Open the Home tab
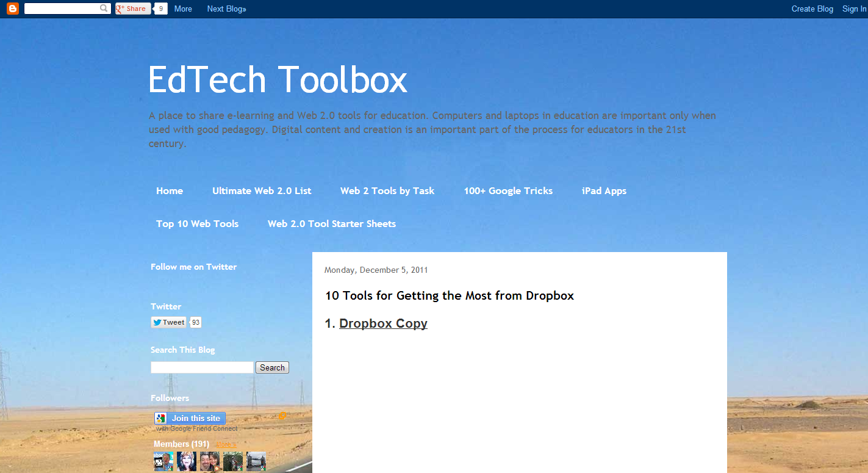The image size is (868, 473). pyautogui.click(x=170, y=190)
